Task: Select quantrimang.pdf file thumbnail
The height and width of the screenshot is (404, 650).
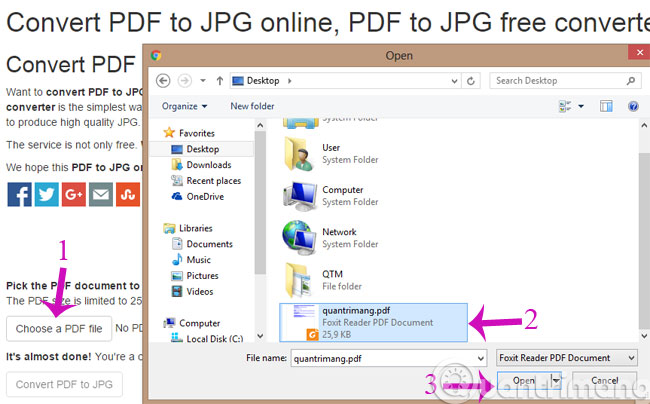Action: click(x=300, y=322)
